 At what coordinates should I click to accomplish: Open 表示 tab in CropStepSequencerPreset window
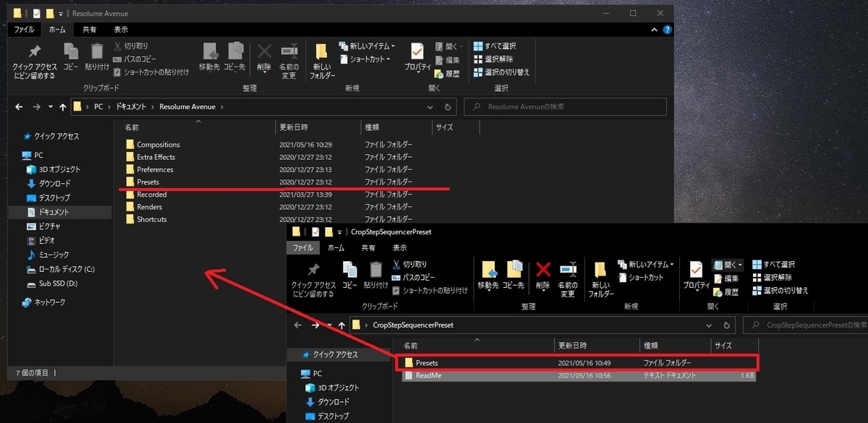tap(399, 247)
